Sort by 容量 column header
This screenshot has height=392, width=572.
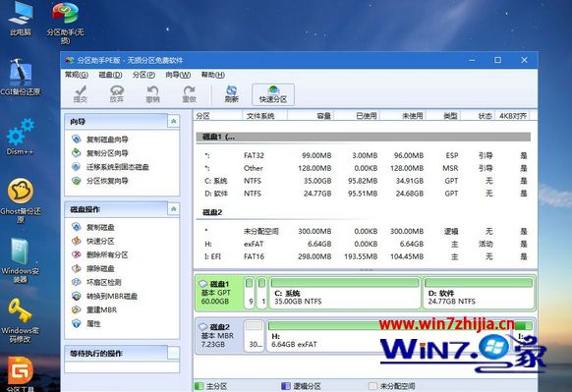coord(311,116)
